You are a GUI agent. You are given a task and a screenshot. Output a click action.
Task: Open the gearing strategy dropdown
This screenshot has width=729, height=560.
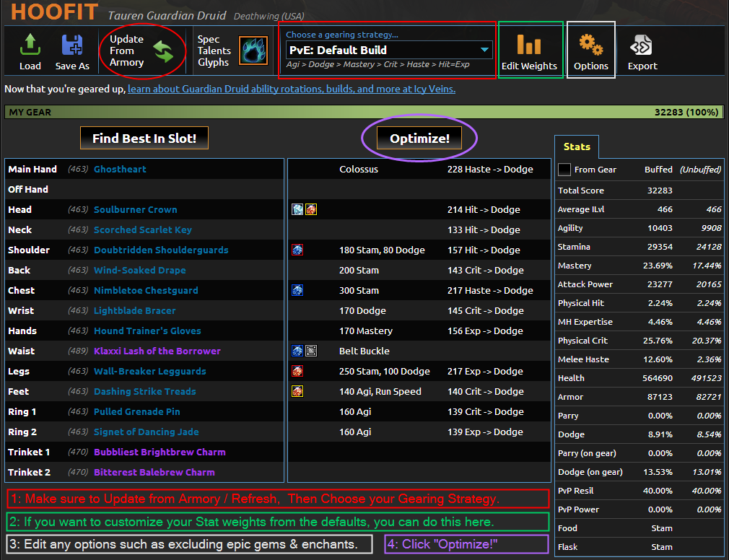pos(388,51)
